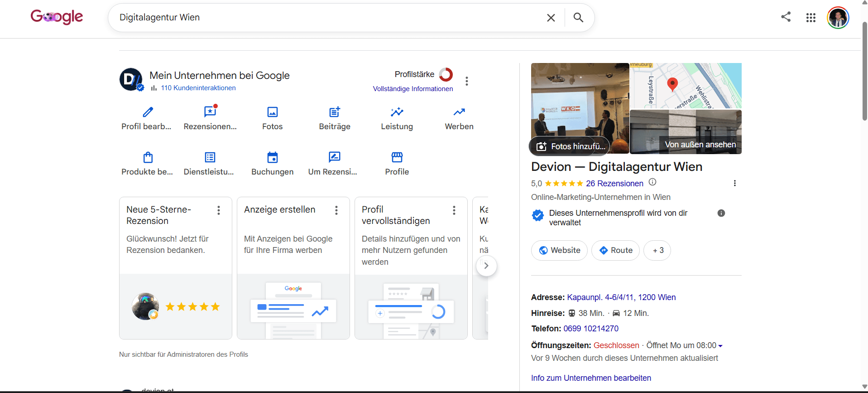This screenshot has width=868, height=393.
Task: Open the business profile three-dot menu
Action: tap(467, 81)
